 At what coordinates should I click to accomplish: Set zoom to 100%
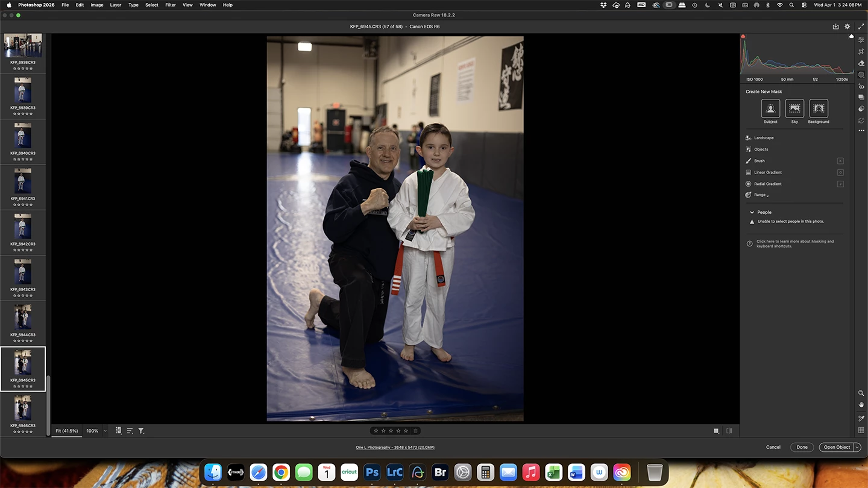92,431
